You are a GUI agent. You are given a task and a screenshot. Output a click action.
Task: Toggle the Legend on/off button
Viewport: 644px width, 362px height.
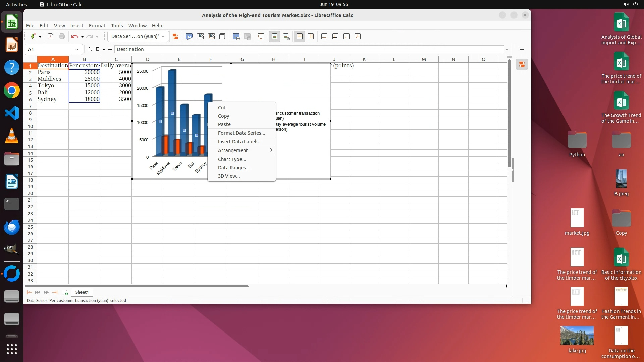click(x=274, y=36)
